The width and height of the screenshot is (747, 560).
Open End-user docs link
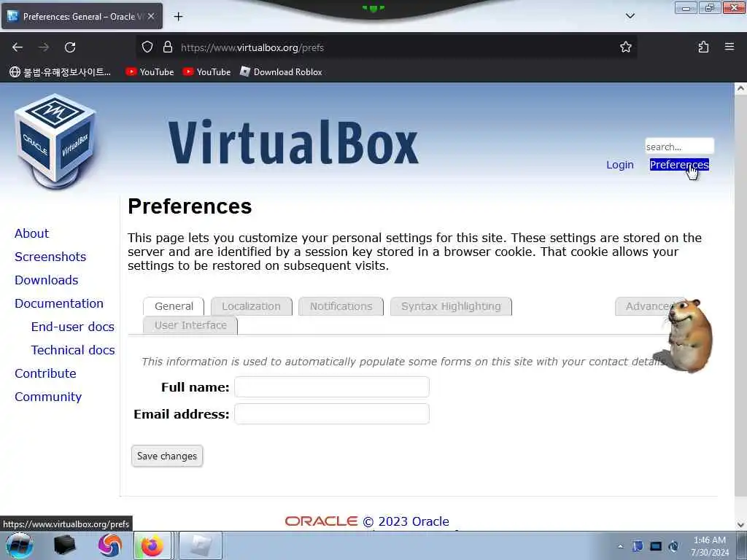coord(72,327)
